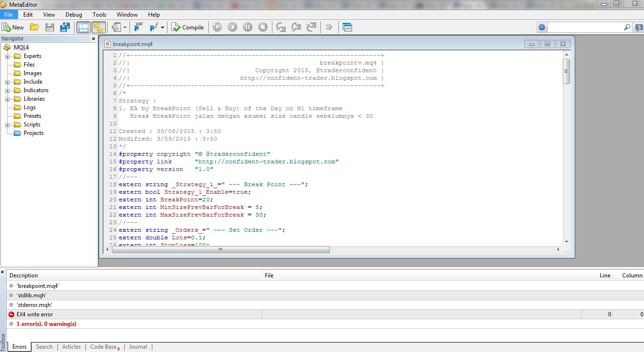Open the trading terminal chart icon
This screenshot has height=352, width=644.
(347, 28)
